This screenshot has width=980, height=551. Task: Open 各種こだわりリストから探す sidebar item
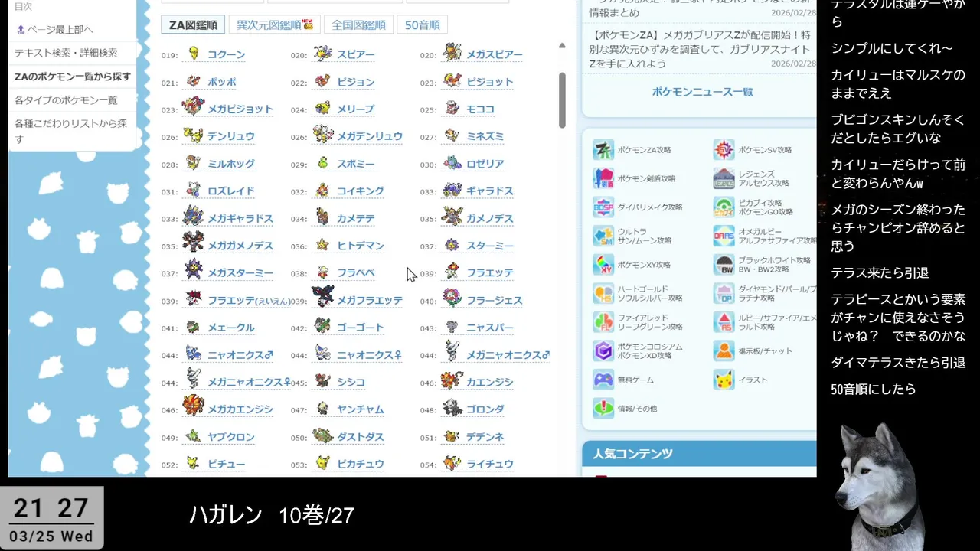pos(72,131)
